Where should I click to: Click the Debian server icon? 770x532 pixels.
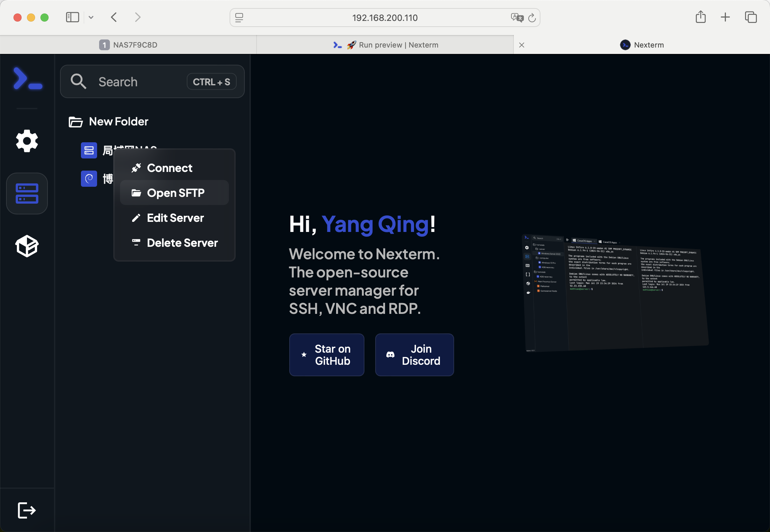[89, 179]
